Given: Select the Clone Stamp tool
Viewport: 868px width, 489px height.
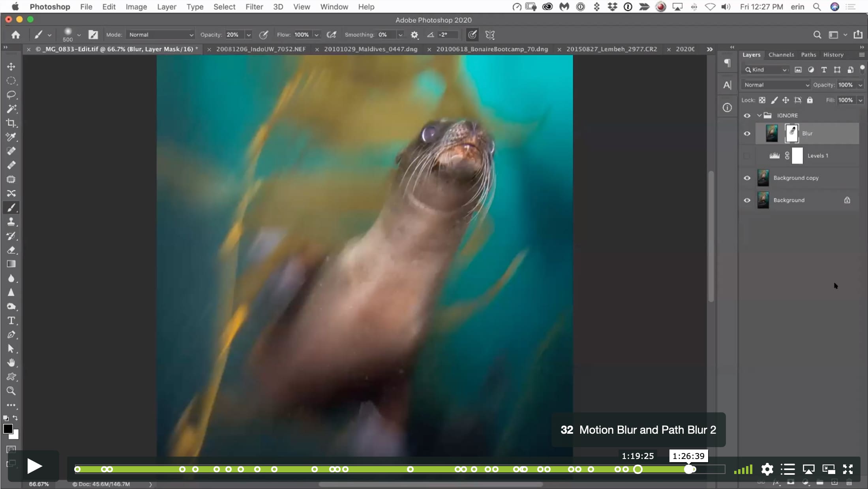Looking at the screenshot, I should pos(11,222).
